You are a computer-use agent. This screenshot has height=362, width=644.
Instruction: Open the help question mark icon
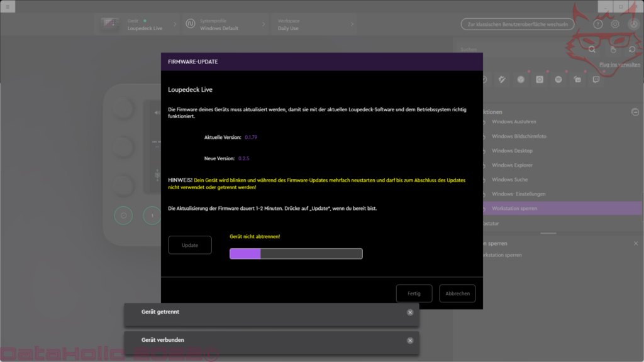(597, 25)
